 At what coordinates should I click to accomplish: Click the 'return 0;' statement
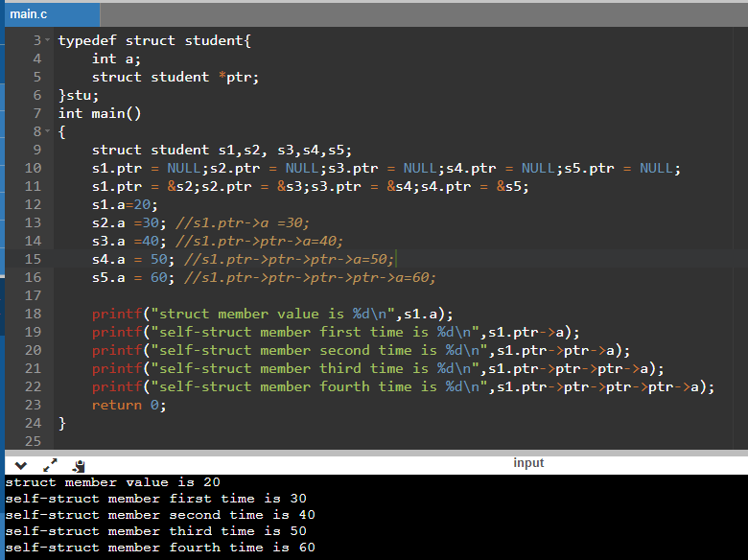coord(129,405)
